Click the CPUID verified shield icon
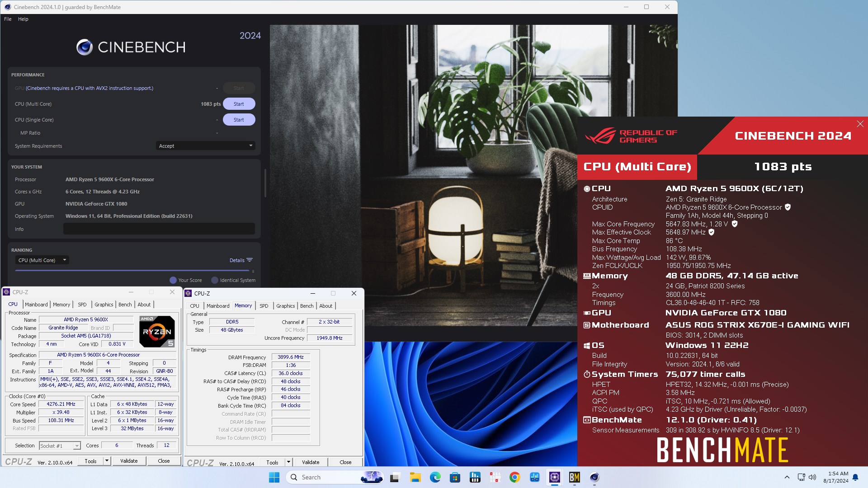868x488 pixels. point(788,207)
